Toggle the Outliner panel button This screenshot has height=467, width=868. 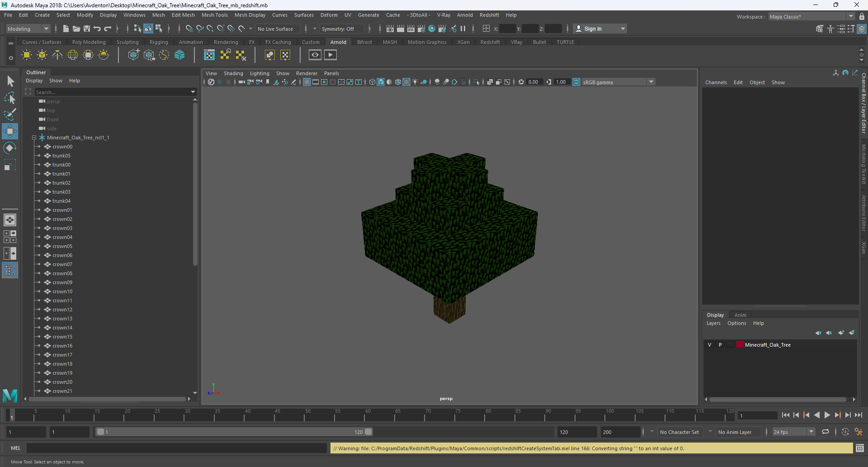(10, 271)
